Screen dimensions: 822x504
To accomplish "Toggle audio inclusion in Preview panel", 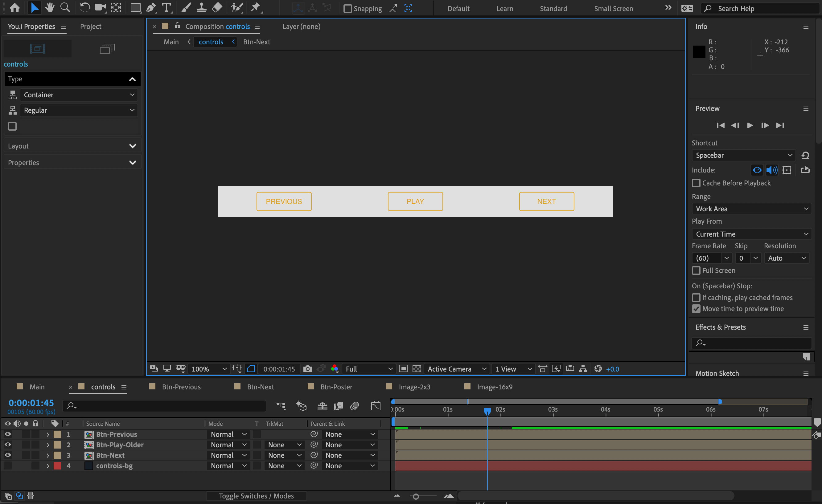I will tap(772, 170).
